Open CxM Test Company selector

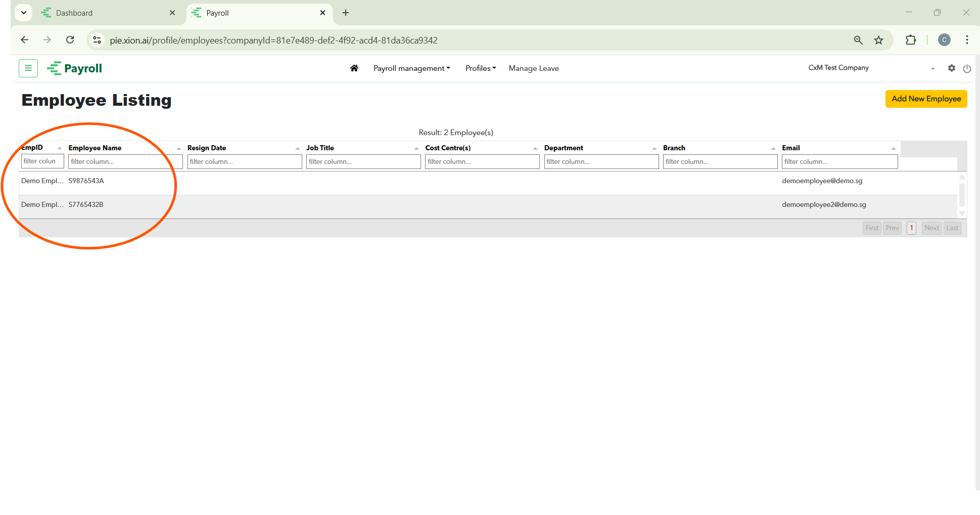[x=870, y=68]
